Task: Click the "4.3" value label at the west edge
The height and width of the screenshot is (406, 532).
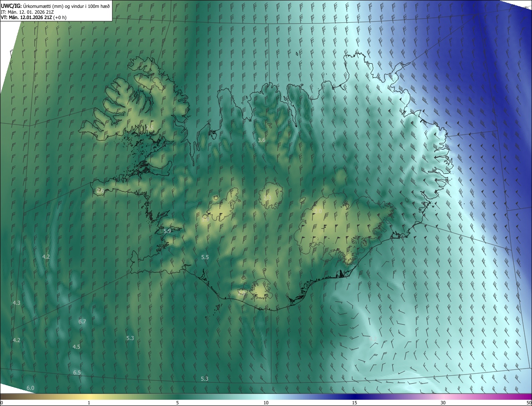Action: coord(17,303)
